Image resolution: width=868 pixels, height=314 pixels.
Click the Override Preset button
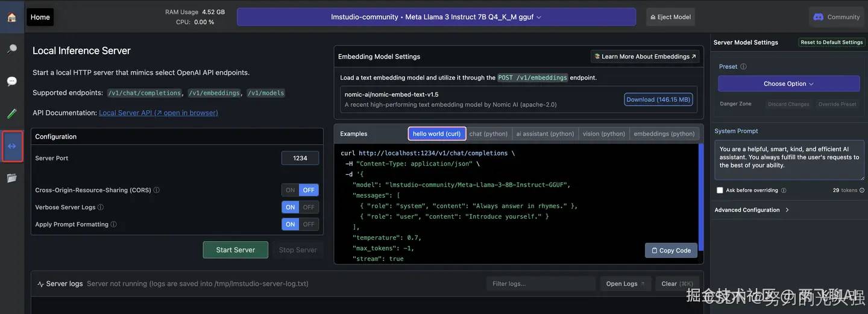(837, 104)
